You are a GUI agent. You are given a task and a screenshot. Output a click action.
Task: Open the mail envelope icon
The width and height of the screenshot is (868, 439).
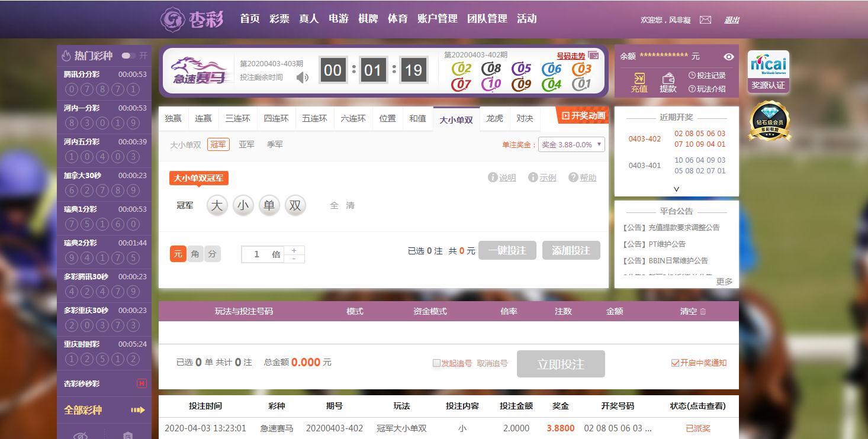point(705,20)
